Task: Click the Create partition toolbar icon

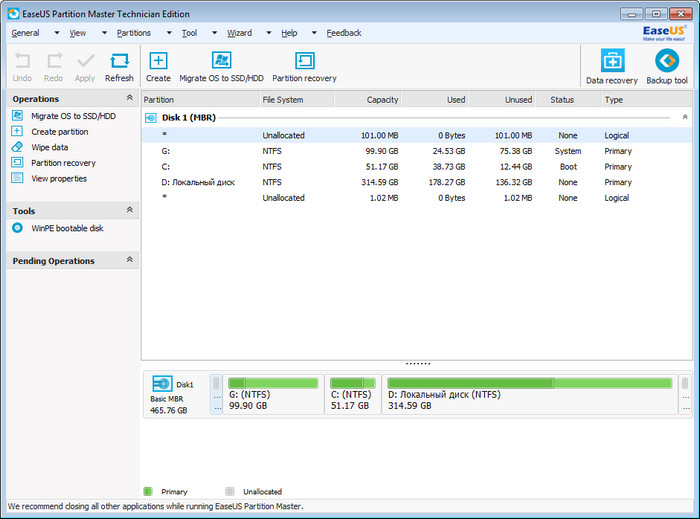Action: [158, 60]
